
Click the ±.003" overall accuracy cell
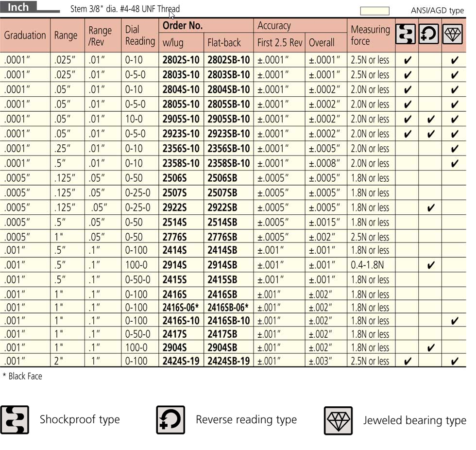pos(321,362)
